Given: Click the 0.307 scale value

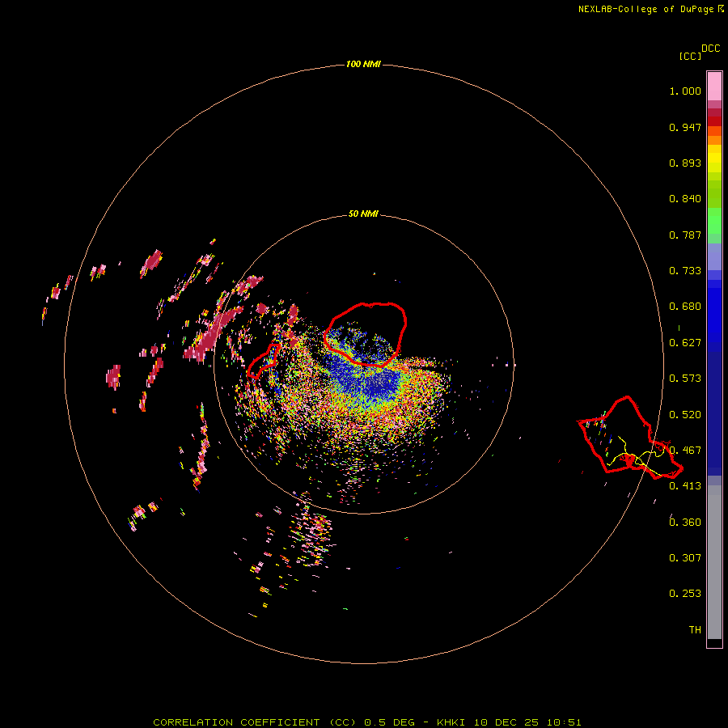Looking at the screenshot, I should click(x=685, y=558).
